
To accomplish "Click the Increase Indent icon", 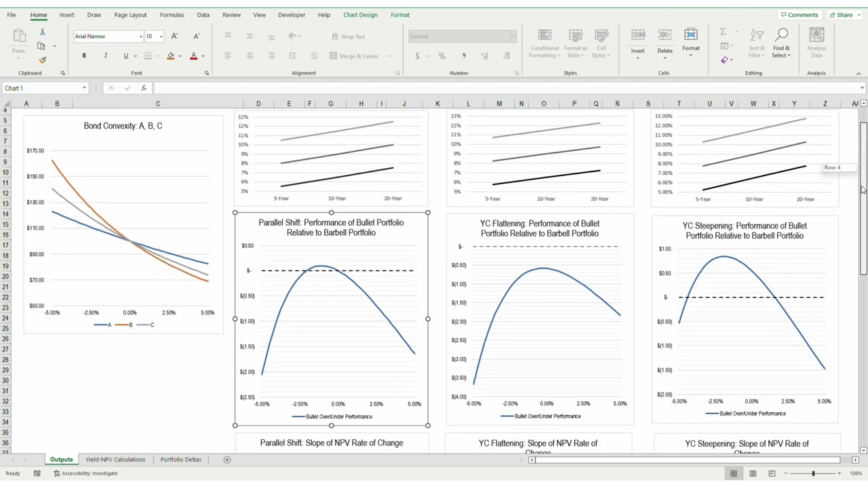I will coord(314,56).
